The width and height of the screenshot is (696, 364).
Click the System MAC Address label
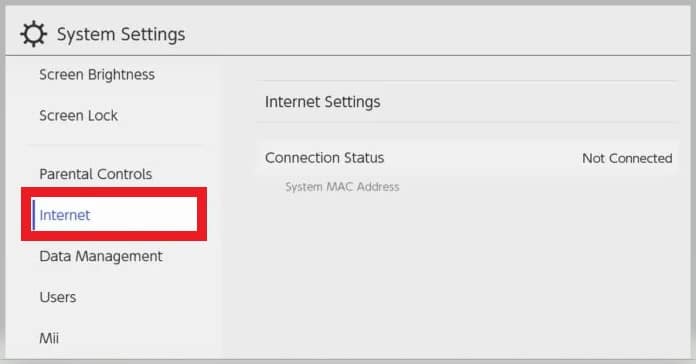342,187
